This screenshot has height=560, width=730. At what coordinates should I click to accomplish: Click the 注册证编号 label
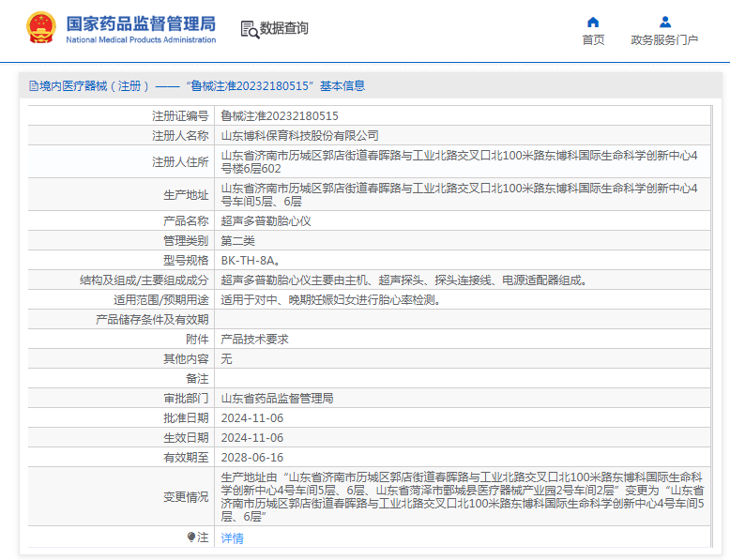point(180,116)
